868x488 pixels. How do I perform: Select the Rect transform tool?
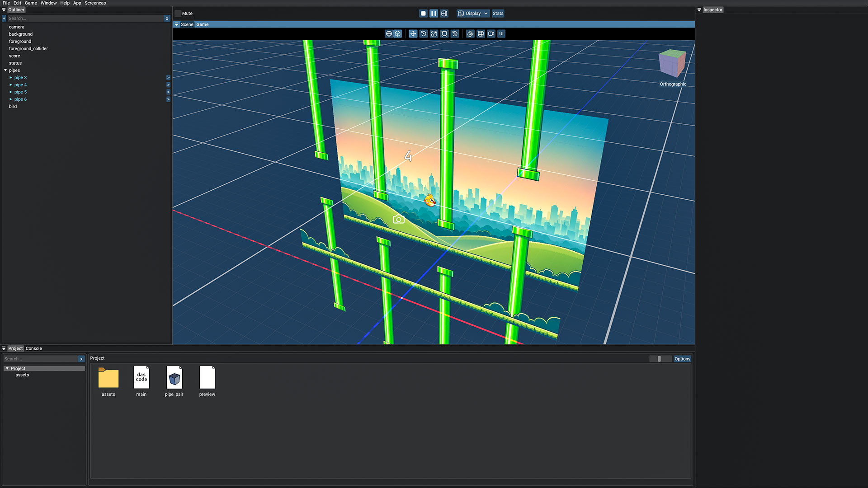[444, 34]
